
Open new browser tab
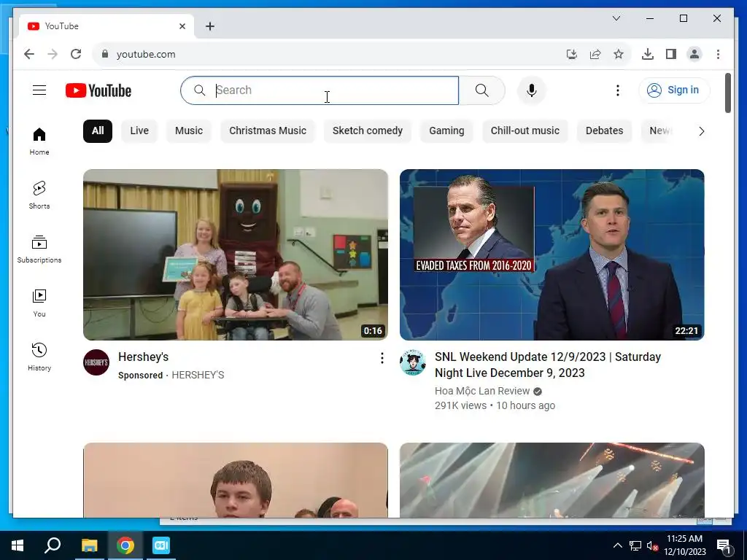coord(210,26)
